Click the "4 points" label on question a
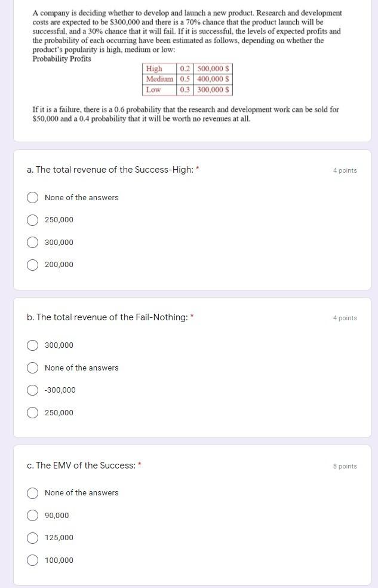The height and width of the screenshot is (588, 378). (x=345, y=170)
